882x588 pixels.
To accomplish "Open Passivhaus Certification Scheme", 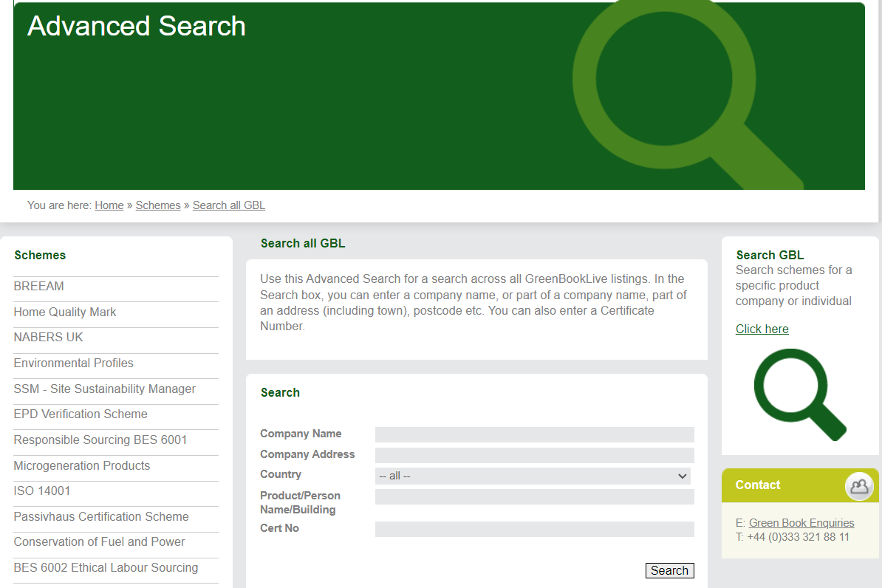I will pos(101,516).
